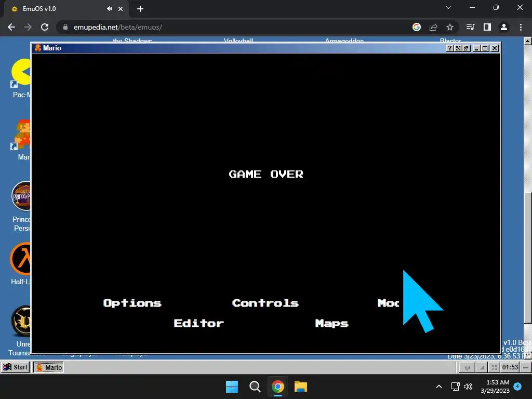Minimize the Mario window
Screen dimensions: 532x399
476,48
